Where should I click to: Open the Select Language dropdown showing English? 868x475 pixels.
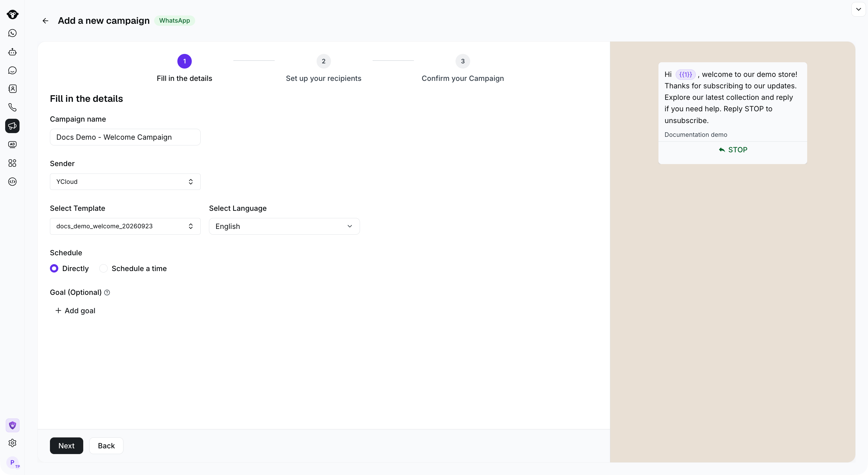point(284,226)
